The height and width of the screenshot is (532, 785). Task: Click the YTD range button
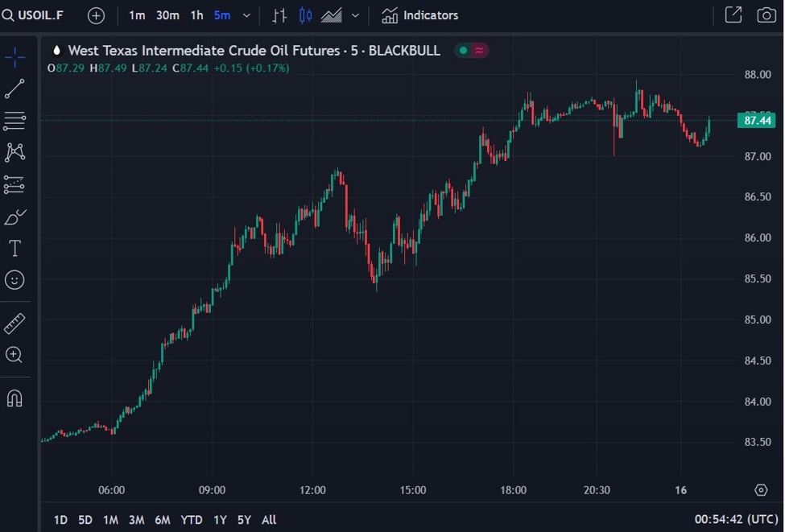click(x=192, y=520)
